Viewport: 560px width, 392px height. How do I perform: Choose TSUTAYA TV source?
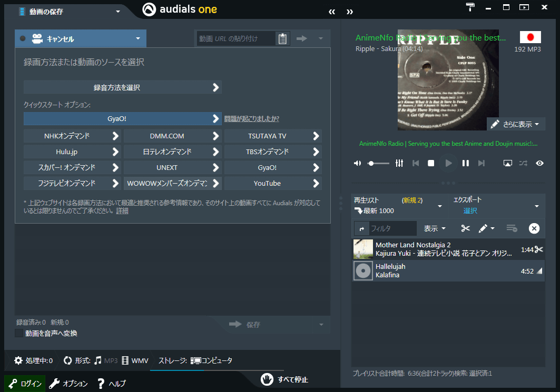pos(273,136)
